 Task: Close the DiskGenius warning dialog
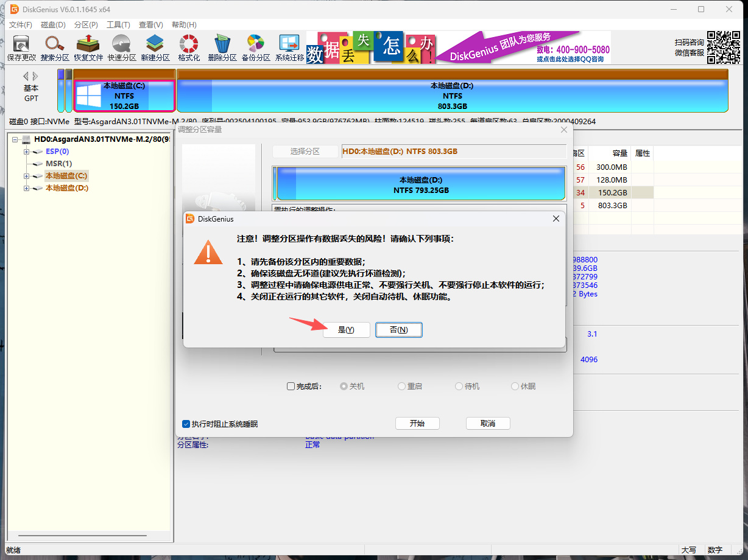pos(556,219)
